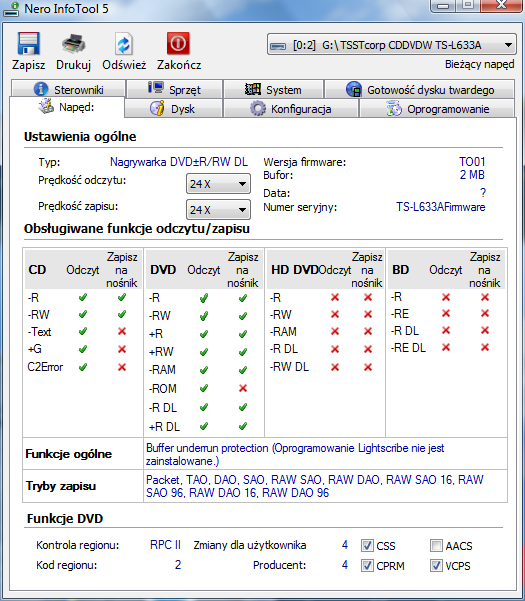This screenshot has height=601, width=525.
Task: Click firmware version value TO01
Action: 472,161
